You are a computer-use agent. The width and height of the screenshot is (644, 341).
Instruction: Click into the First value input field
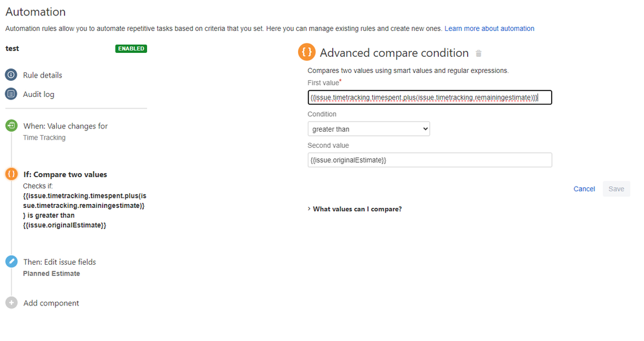(430, 98)
